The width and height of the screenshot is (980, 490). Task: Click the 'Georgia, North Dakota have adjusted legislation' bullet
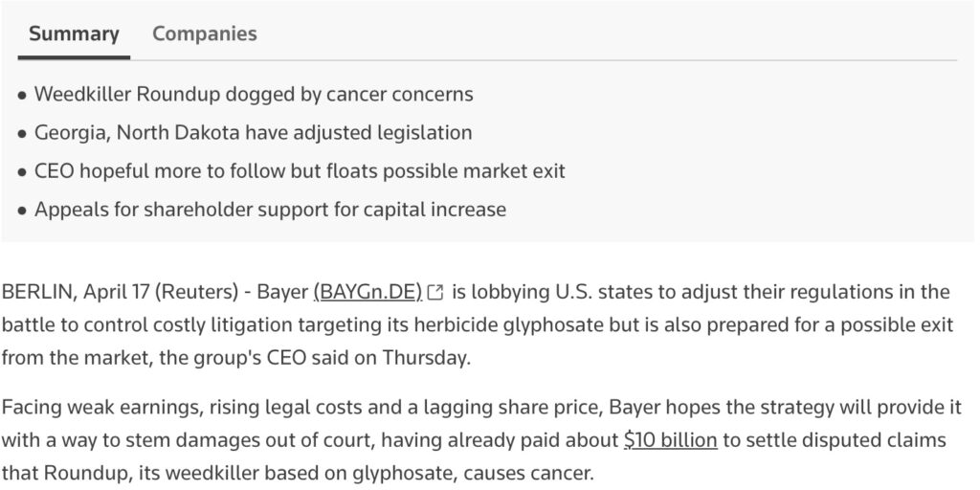click(253, 133)
